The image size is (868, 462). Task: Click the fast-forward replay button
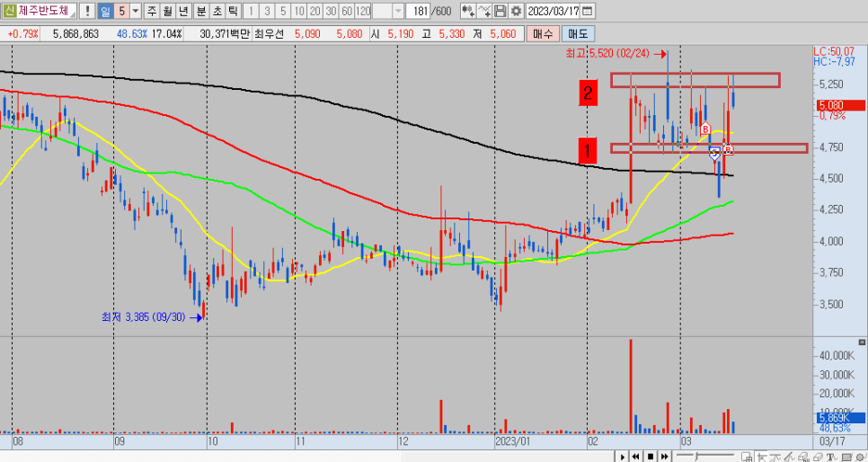coord(665,457)
